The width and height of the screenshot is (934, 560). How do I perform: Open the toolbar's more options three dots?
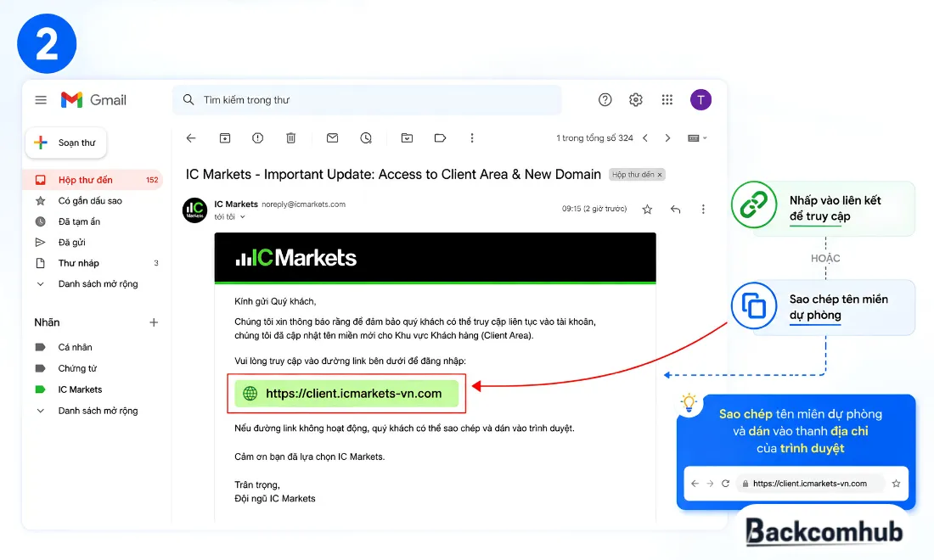pyautogui.click(x=472, y=138)
